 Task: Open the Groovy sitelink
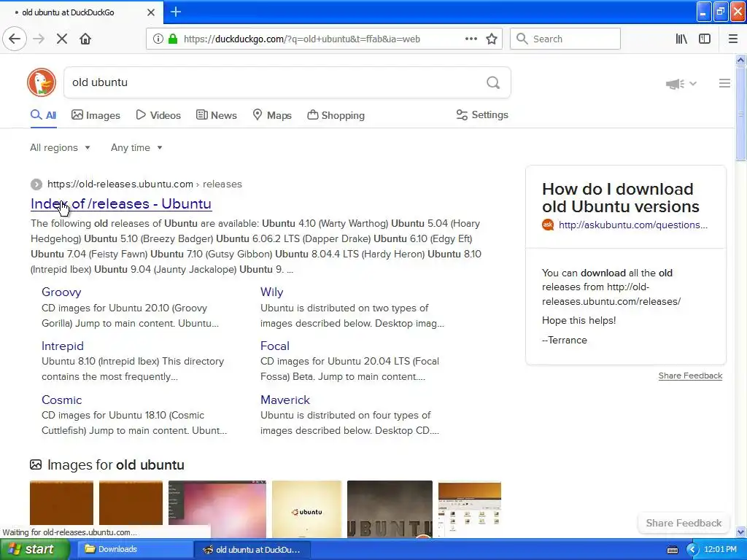pyautogui.click(x=61, y=292)
